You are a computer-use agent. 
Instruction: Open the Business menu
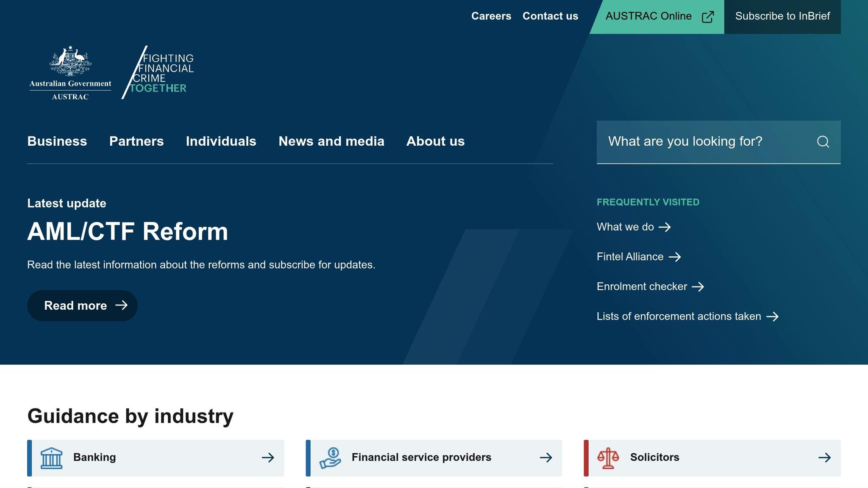(57, 141)
